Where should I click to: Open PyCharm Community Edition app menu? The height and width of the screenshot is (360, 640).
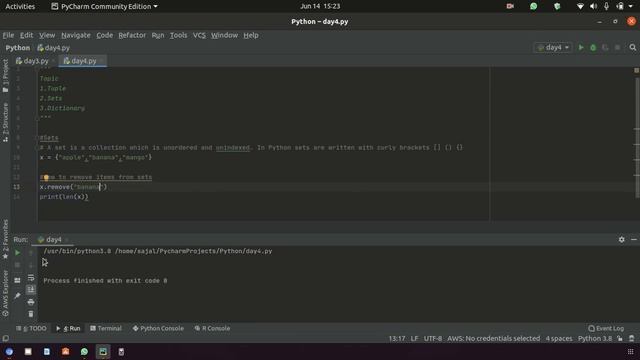(x=104, y=7)
